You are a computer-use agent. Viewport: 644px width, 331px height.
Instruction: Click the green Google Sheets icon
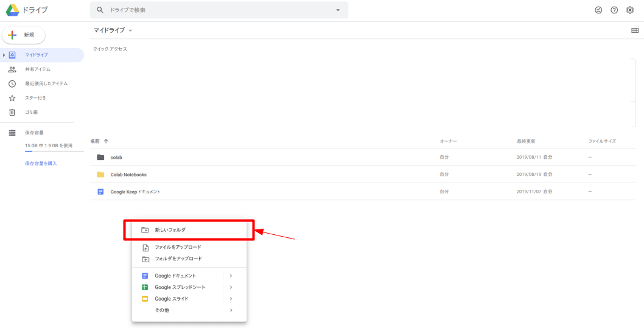(x=145, y=287)
